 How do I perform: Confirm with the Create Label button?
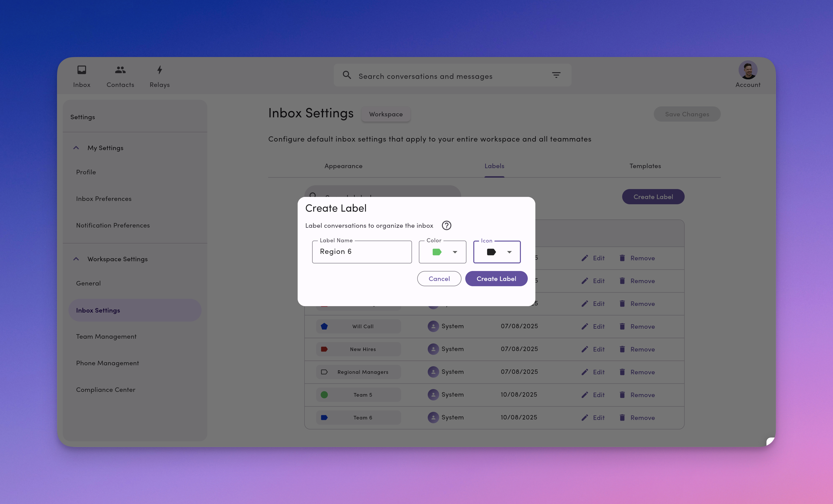[x=496, y=278]
